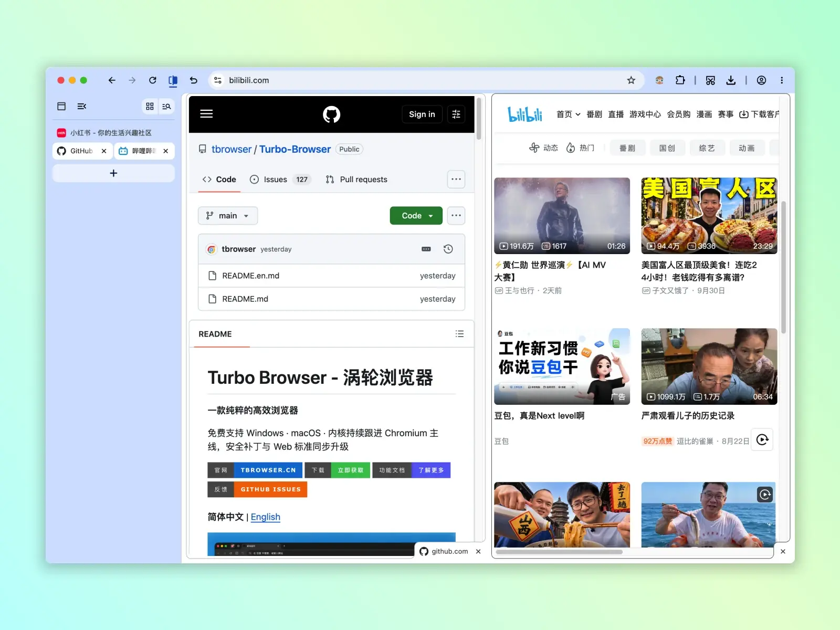Click the English language link
The image size is (840, 630).
tap(266, 517)
